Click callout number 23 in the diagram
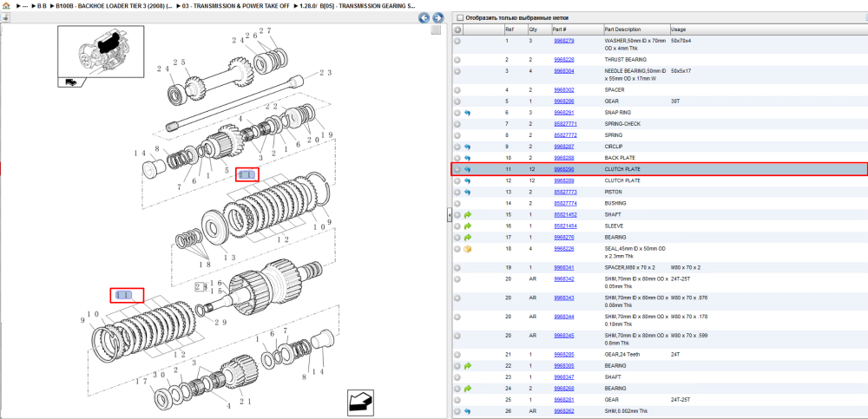868x419 pixels. (x=325, y=73)
